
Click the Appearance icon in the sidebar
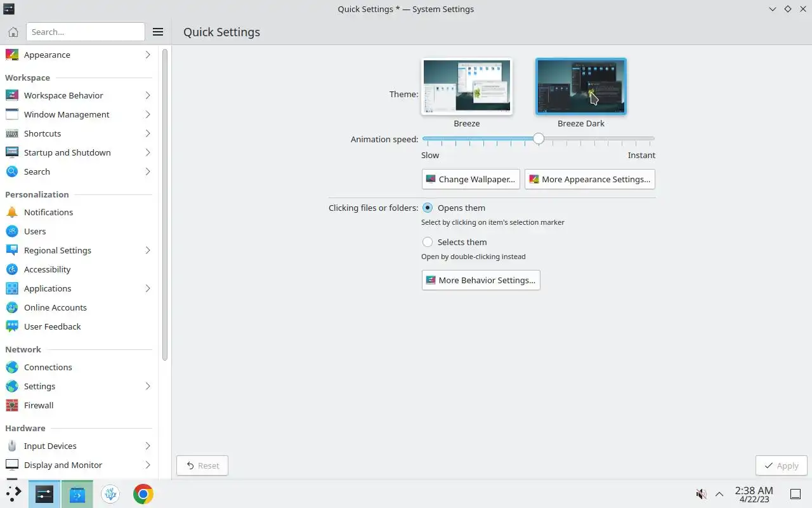pyautogui.click(x=11, y=55)
